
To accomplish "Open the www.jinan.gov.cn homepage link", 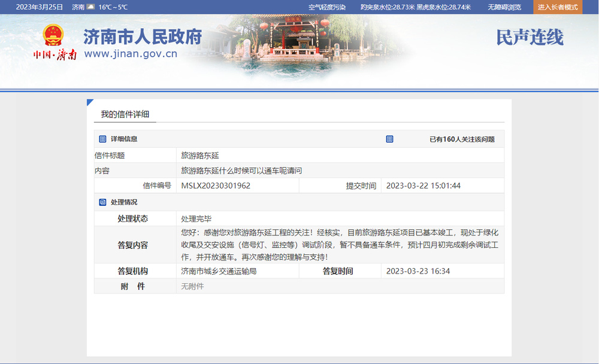I will [x=130, y=53].
